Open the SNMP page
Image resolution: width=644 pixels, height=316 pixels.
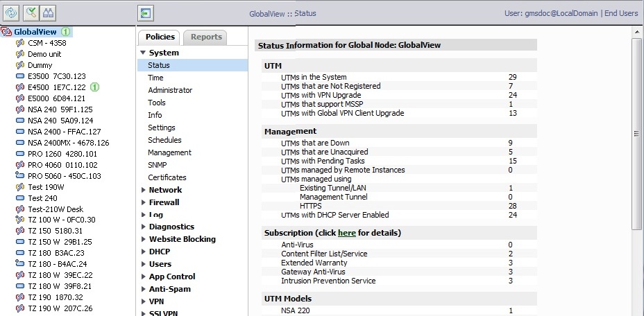pyautogui.click(x=158, y=165)
